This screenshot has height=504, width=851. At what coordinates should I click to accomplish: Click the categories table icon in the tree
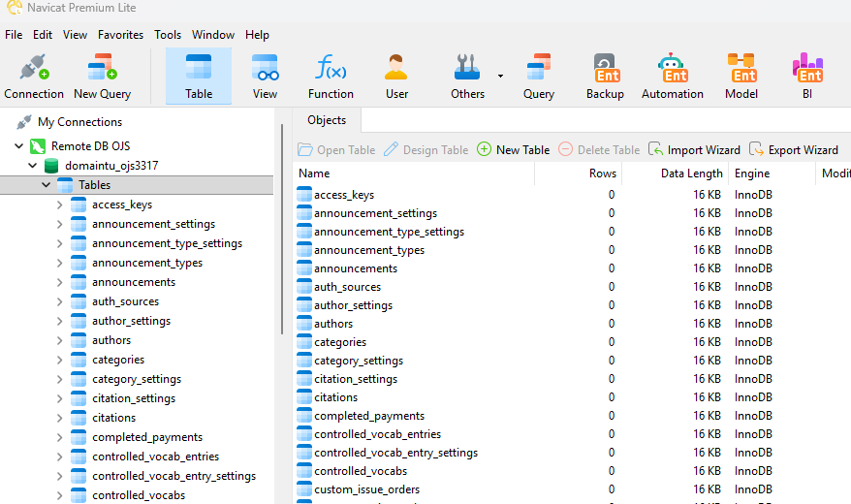click(79, 360)
